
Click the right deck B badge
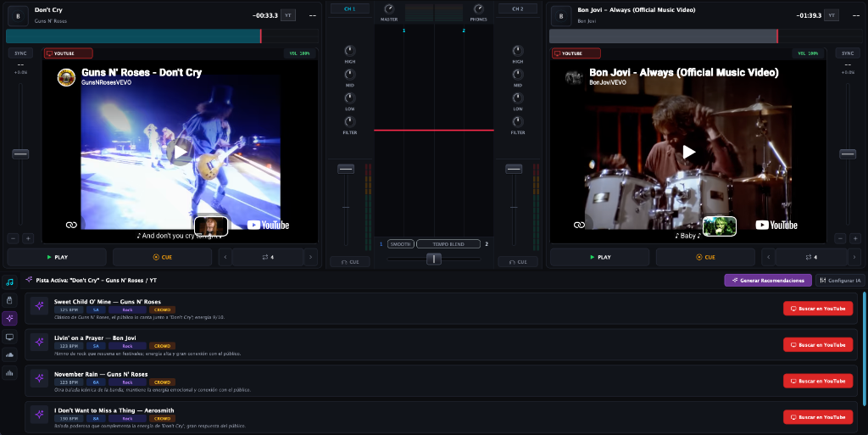[561, 16]
